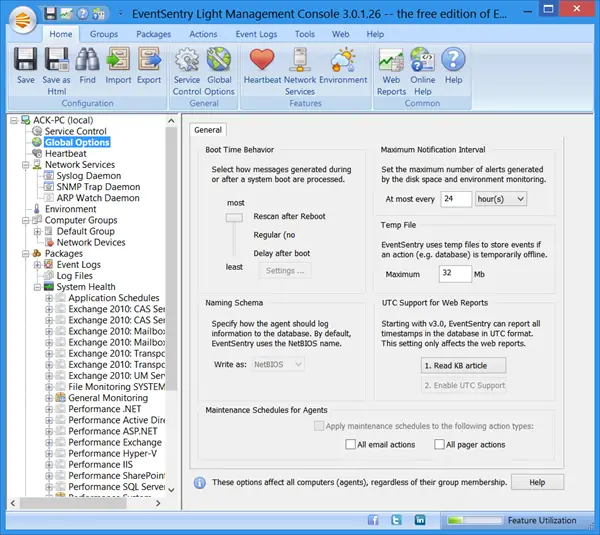The width and height of the screenshot is (600, 535).
Task: Open the Heartbeat feature icon
Action: click(x=262, y=63)
